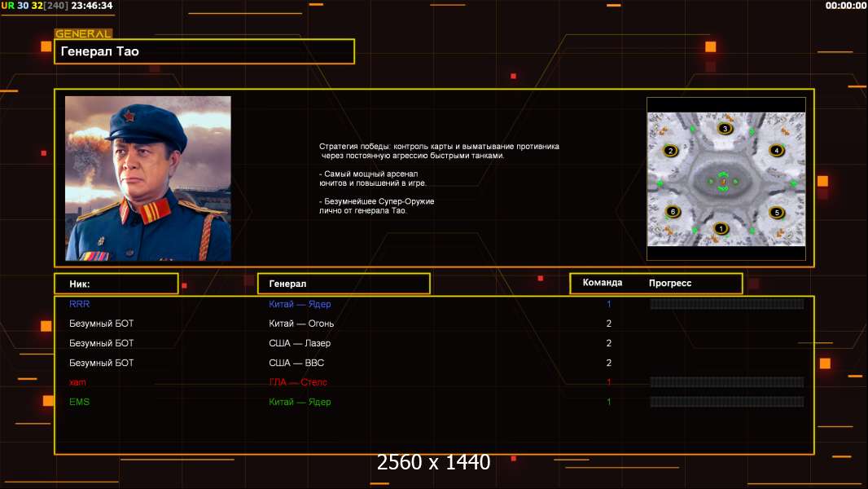Click General Tao's portrait image
Image resolution: width=868 pixels, height=489 pixels.
[148, 178]
